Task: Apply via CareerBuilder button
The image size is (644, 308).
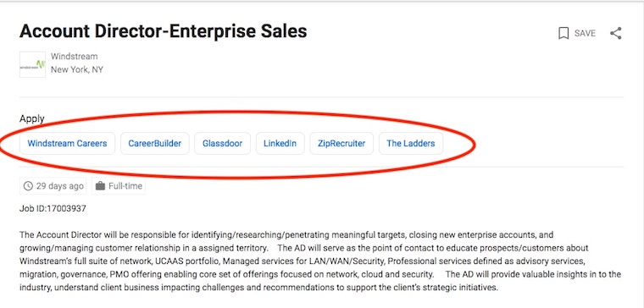Action: click(x=155, y=144)
